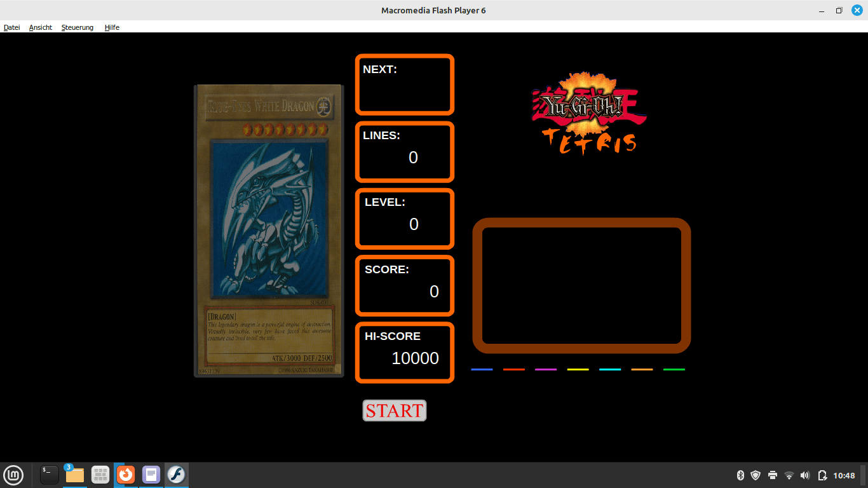868x488 pixels.
Task: Click the grid app icon in taskbar
Action: [x=100, y=475]
